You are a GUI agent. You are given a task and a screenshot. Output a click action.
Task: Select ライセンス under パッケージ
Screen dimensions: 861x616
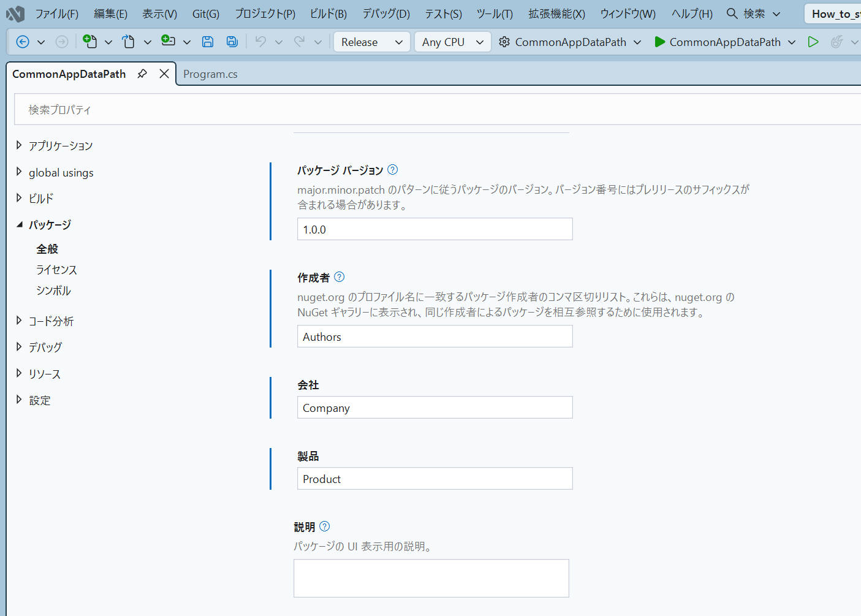pos(56,270)
